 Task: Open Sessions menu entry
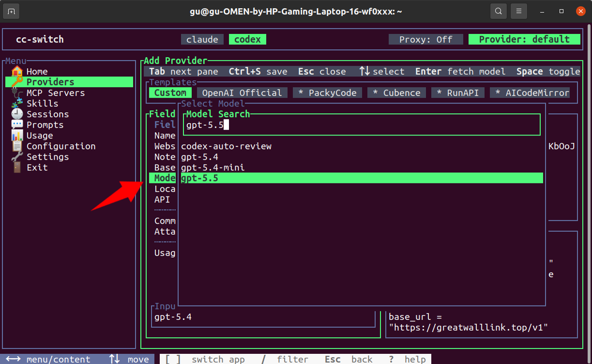click(47, 114)
